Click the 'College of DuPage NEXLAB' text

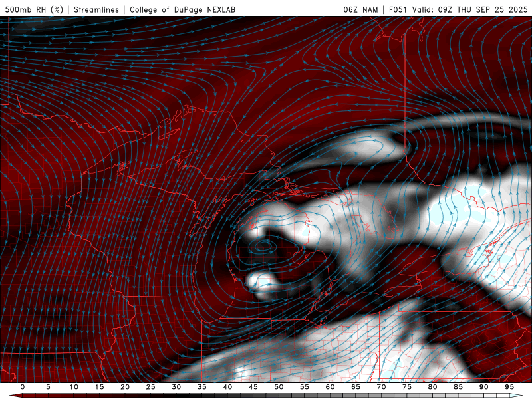tap(182, 9)
